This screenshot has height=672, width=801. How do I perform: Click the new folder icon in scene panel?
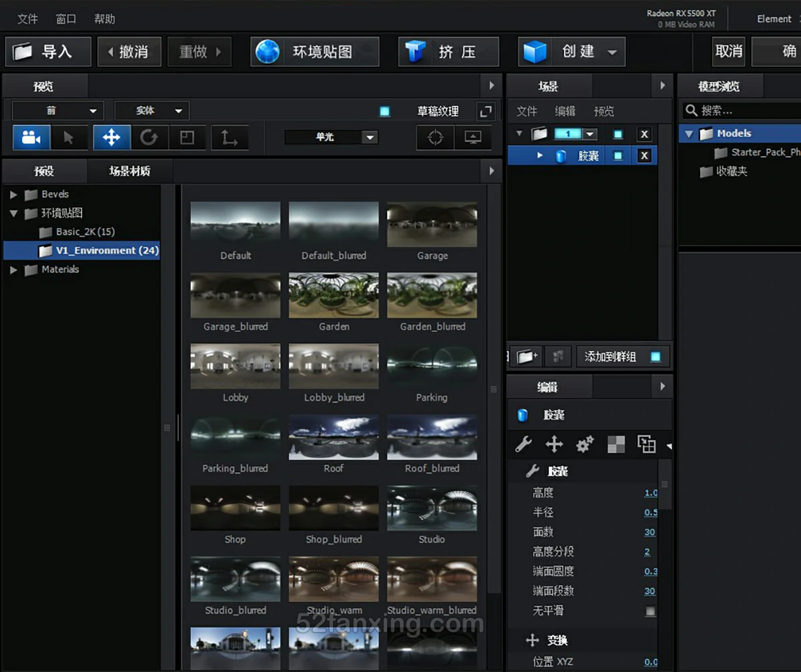(x=527, y=356)
